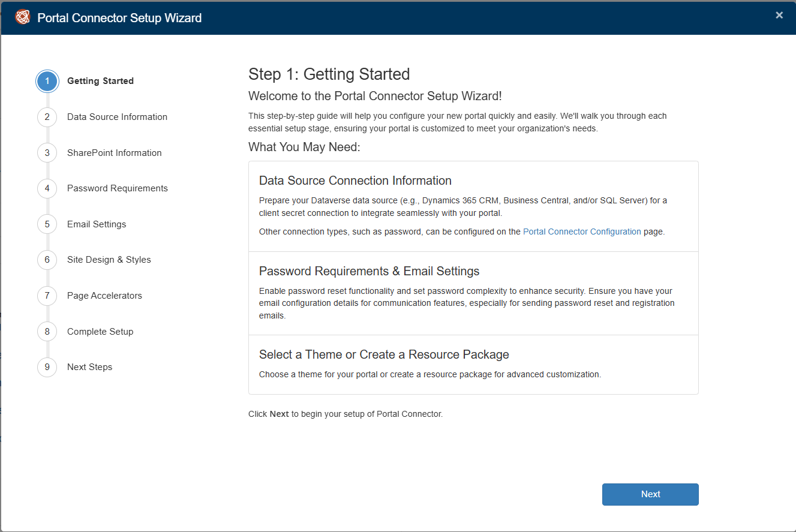Select step 4 circle in wizard

[47, 188]
